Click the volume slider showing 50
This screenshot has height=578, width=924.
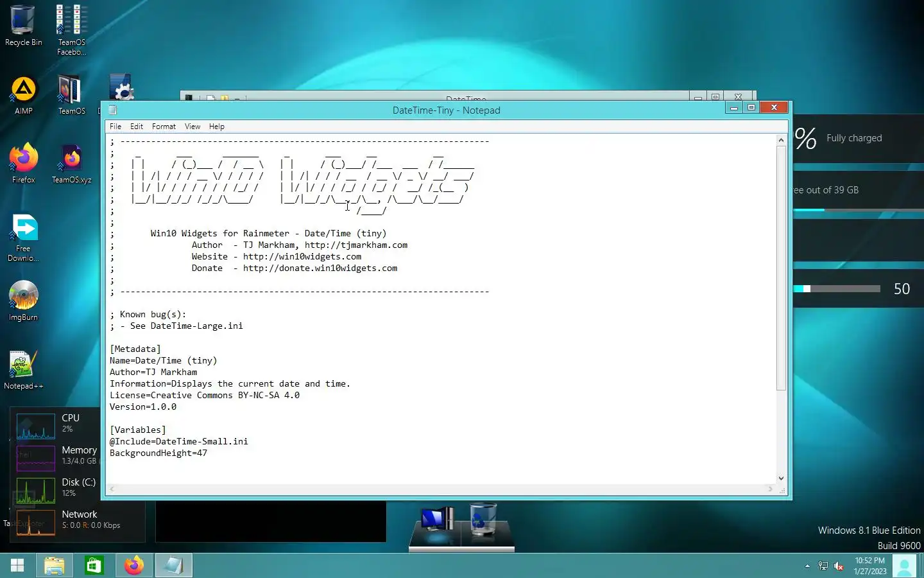[x=837, y=289]
